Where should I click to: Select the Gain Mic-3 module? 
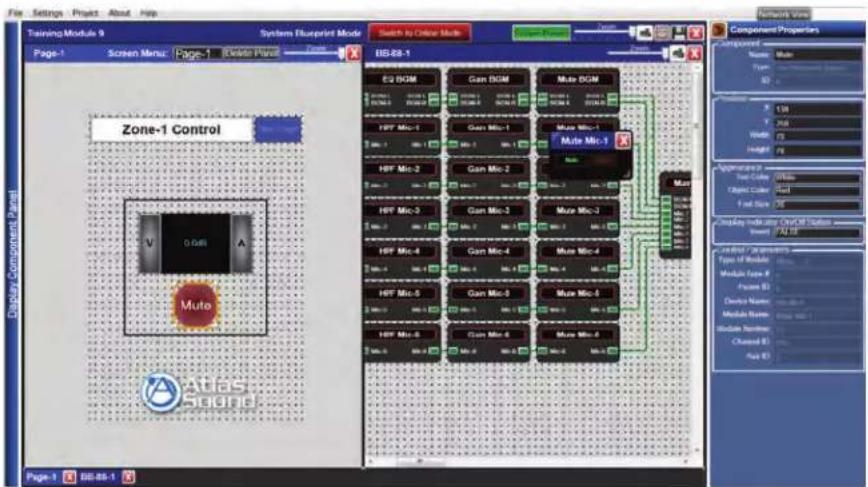[488, 218]
